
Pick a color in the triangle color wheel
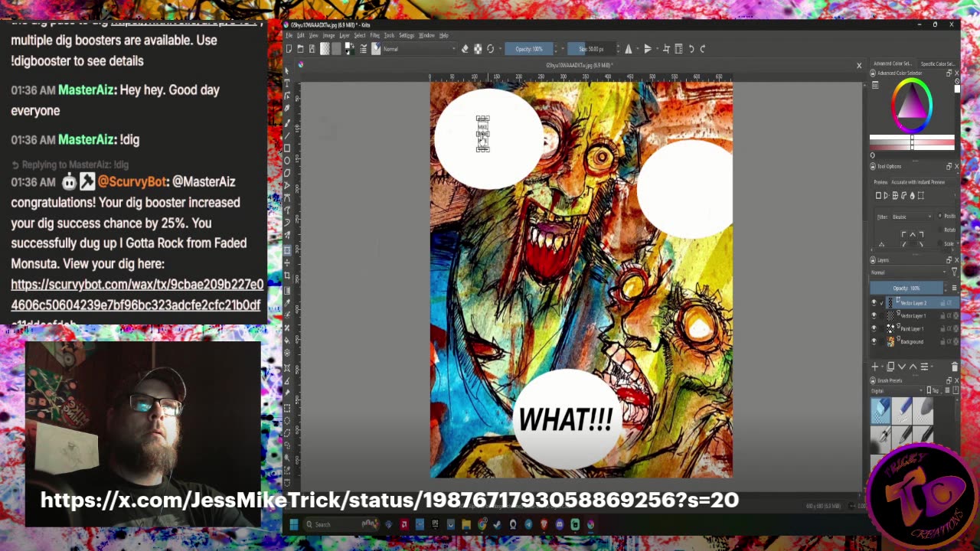point(912,106)
